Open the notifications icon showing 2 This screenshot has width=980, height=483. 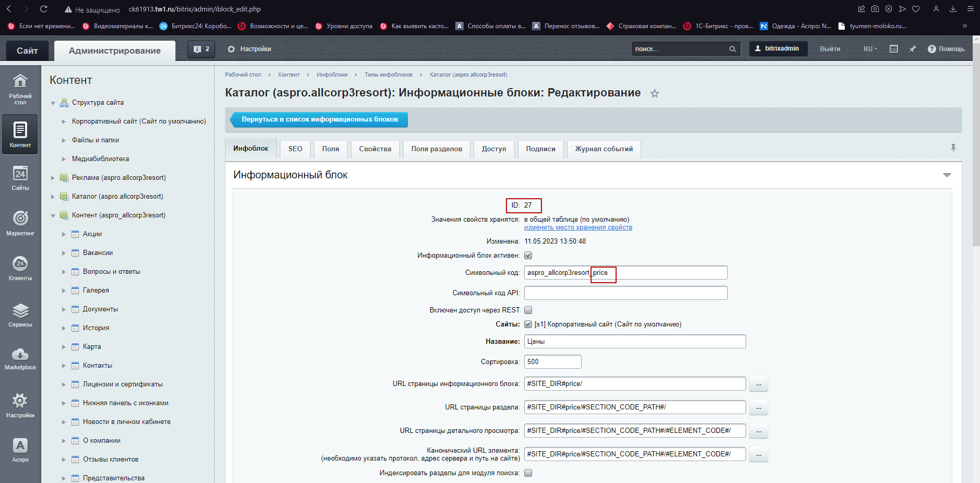click(x=201, y=49)
